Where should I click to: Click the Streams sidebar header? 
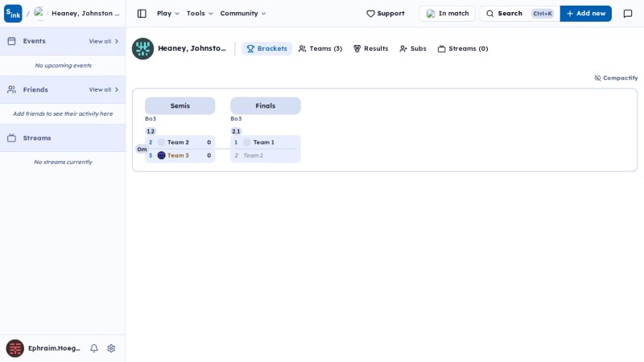(63, 138)
